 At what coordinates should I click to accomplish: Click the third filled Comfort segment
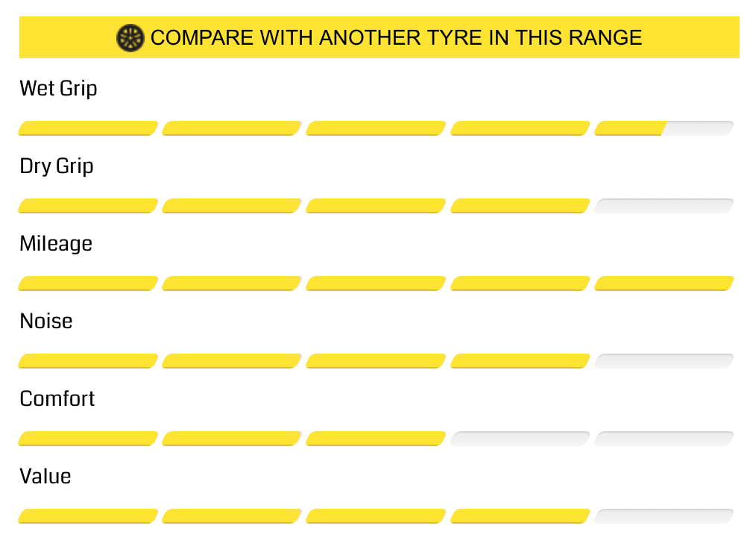pos(376,439)
